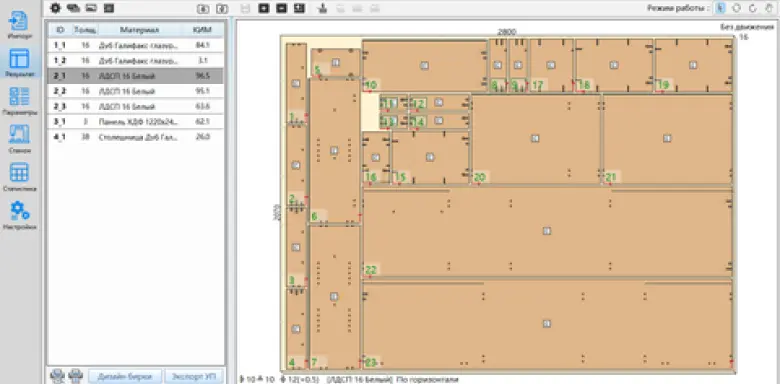
Task: Select sheet row 1_1 Дуб Галифакс
Action: [135, 45]
